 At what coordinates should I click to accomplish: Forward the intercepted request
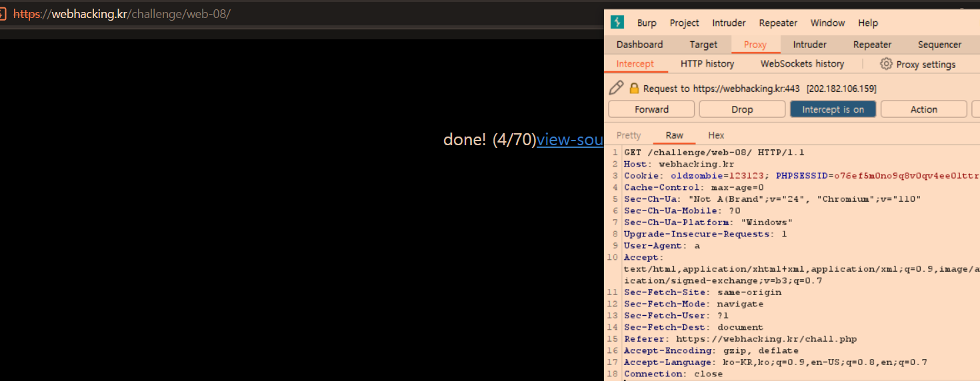point(651,109)
